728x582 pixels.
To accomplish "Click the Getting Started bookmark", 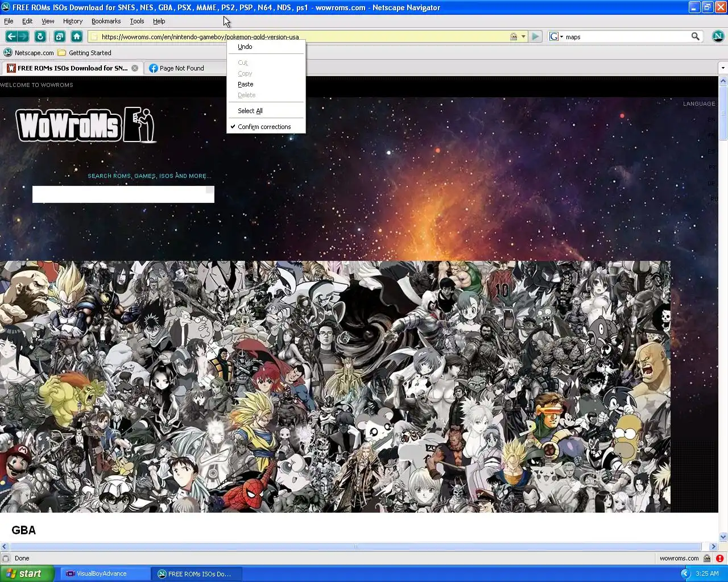I will [90, 53].
